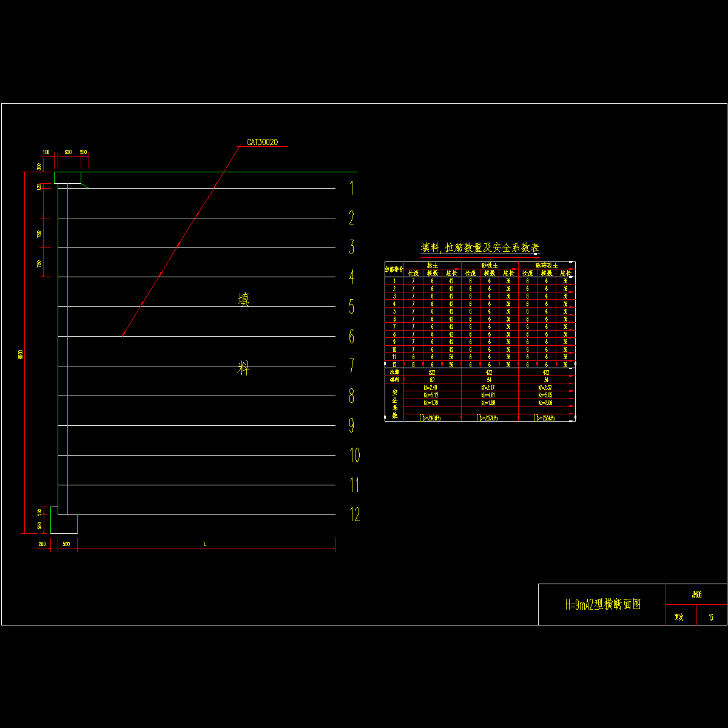728x728 pixels.
Task: Click the red diagonal CAT30020 leader line
Action: click(x=181, y=240)
